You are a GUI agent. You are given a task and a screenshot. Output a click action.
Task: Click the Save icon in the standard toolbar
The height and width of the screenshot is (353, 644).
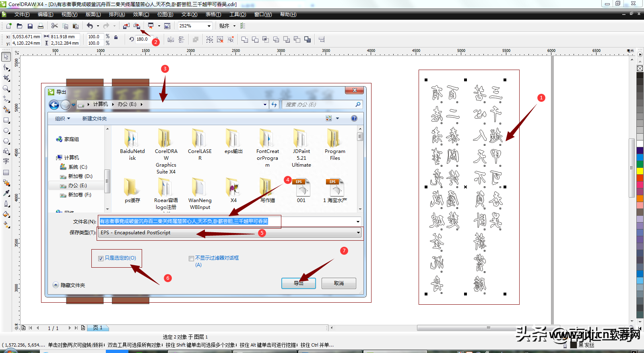pos(30,26)
